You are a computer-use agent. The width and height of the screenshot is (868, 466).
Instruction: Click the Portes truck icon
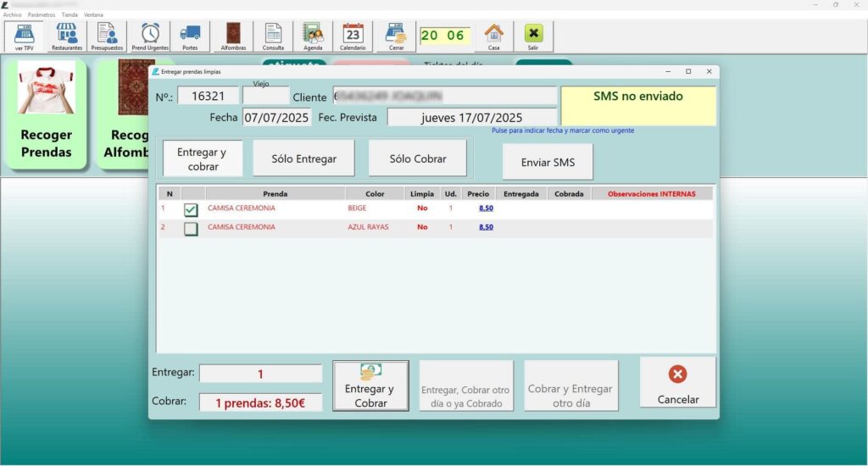(190, 36)
